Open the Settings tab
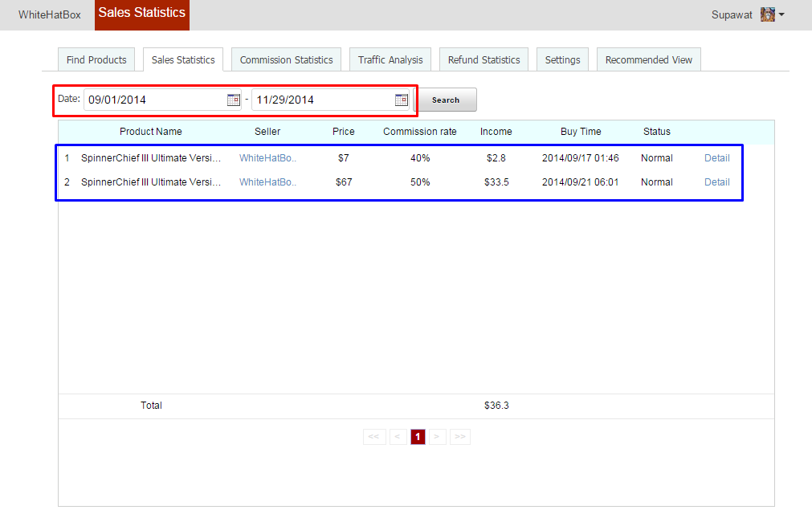Viewport: 812px width, 514px height. (x=562, y=59)
